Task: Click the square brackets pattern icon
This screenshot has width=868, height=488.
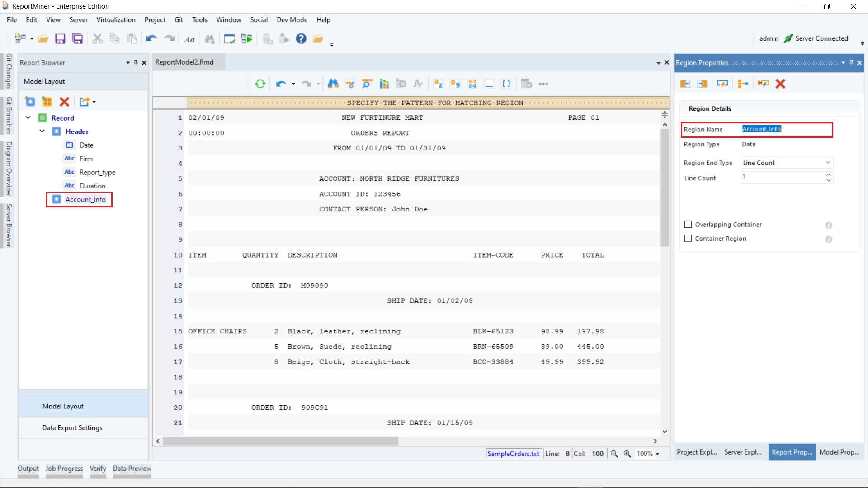Action: (x=506, y=84)
